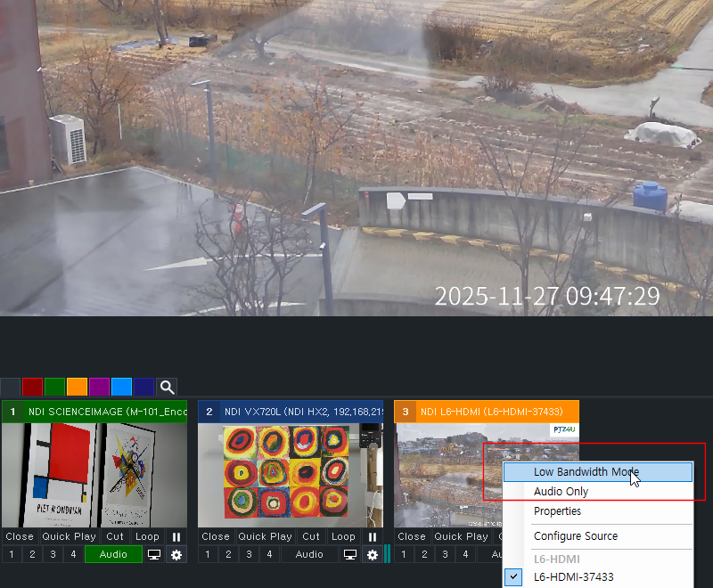Toggle Loop on input 2

point(343,536)
